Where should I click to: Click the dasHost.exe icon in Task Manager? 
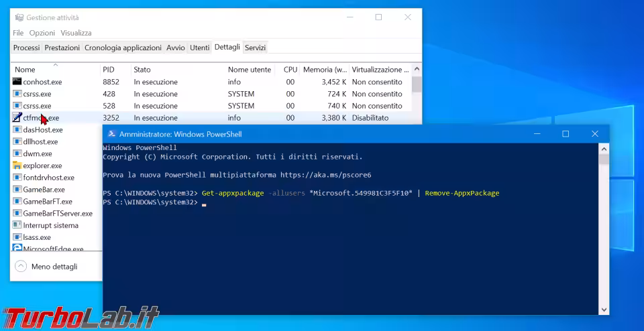tap(17, 129)
